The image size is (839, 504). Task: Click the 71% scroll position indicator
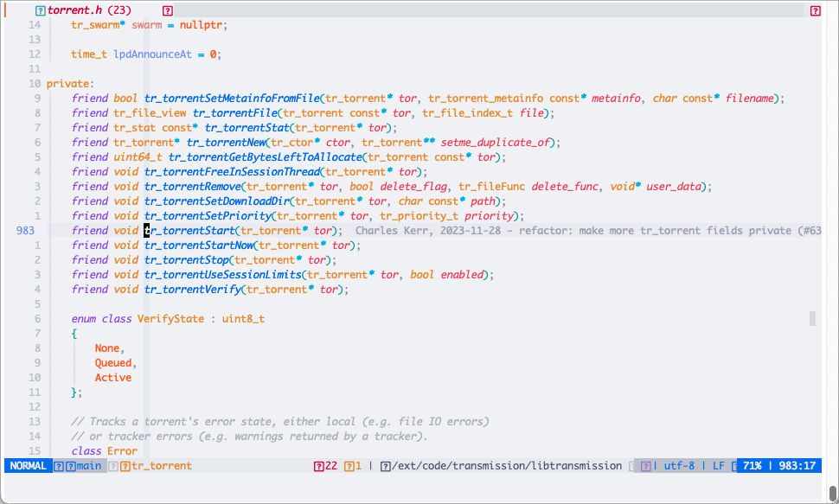pyautogui.click(x=752, y=466)
